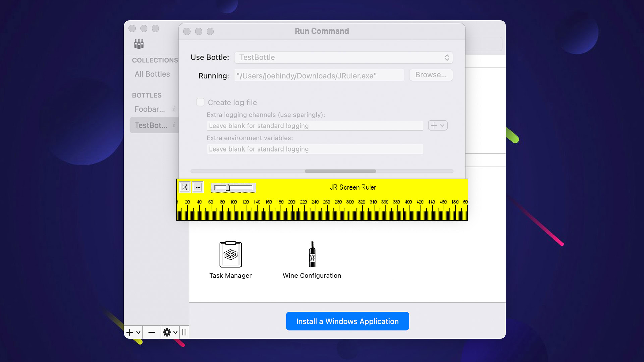Open the Use Bottle TestBottle dropdown
The image size is (644, 362).
click(x=343, y=57)
